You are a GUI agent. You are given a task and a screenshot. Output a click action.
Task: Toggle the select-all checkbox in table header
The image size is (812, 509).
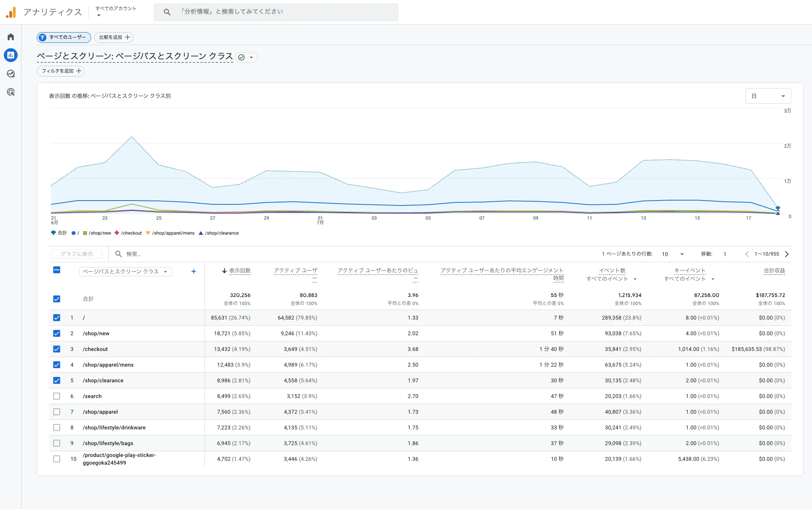[x=57, y=270]
